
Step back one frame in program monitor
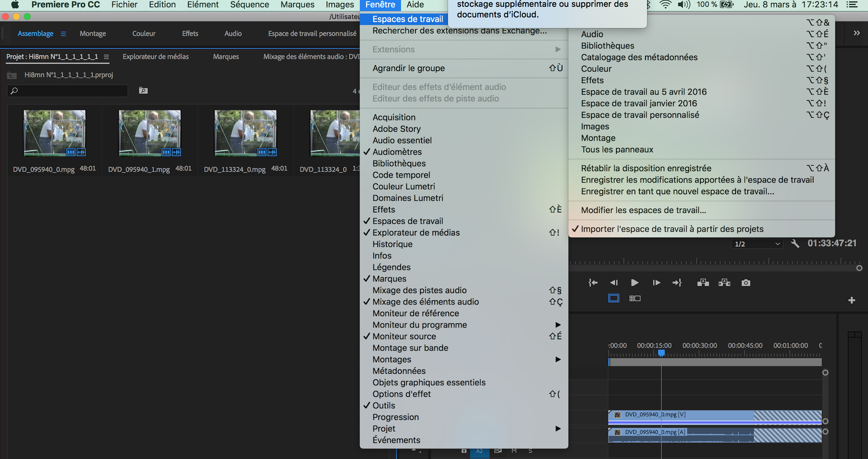click(614, 283)
